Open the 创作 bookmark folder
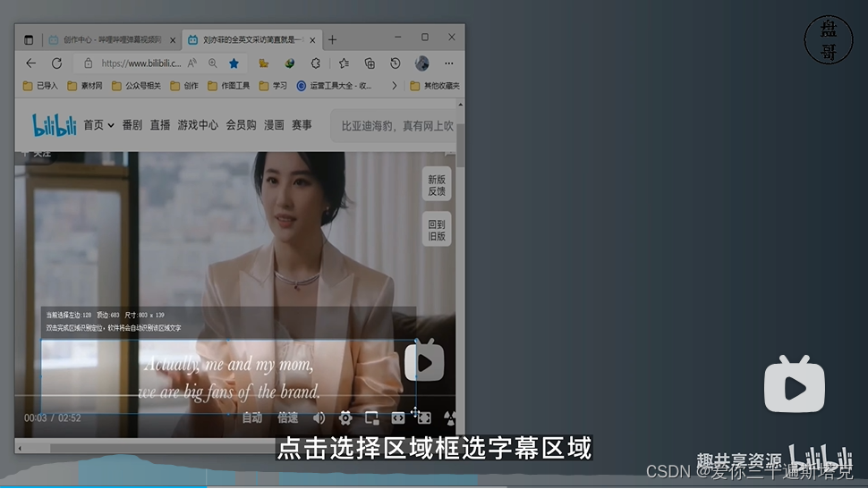Image resolution: width=868 pixels, height=489 pixels. tap(184, 86)
